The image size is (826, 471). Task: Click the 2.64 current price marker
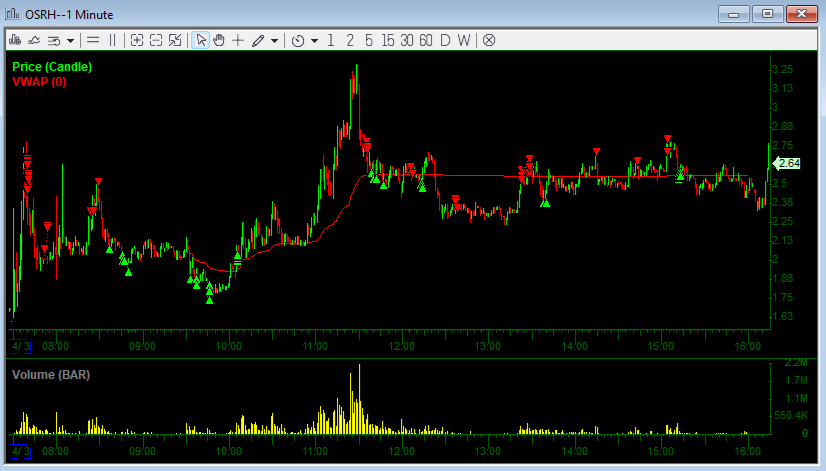pyautogui.click(x=786, y=164)
